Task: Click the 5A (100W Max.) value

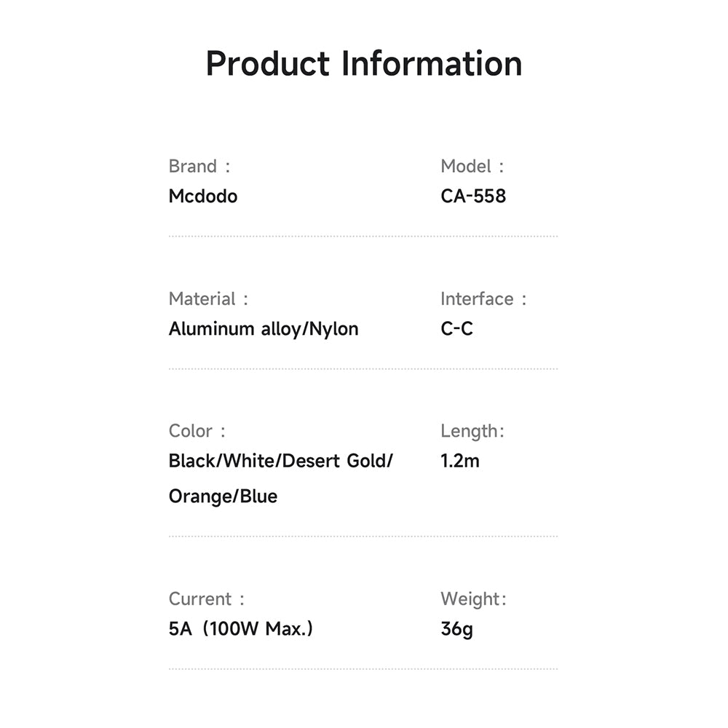Action: coord(241,629)
